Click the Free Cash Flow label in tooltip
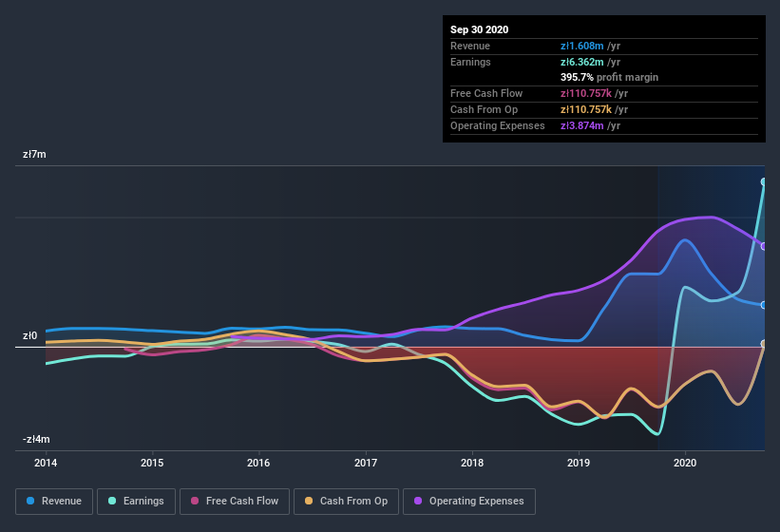Screen dimensions: 780x532 (486, 93)
